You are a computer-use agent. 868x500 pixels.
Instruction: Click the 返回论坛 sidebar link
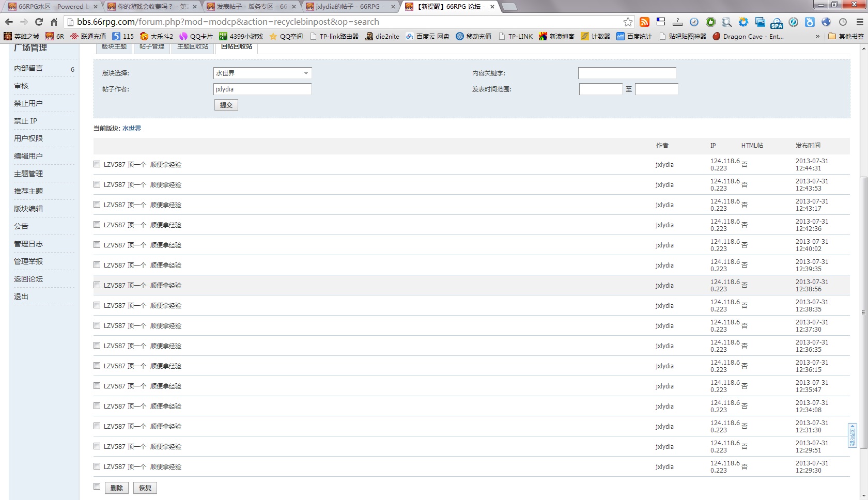[x=28, y=279]
